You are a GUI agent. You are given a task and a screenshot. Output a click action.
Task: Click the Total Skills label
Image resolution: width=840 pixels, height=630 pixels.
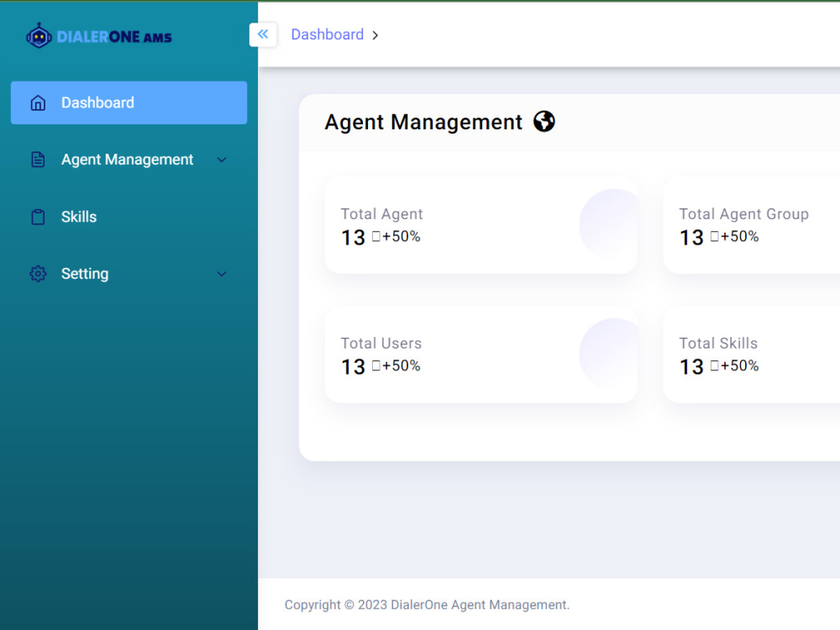click(718, 344)
